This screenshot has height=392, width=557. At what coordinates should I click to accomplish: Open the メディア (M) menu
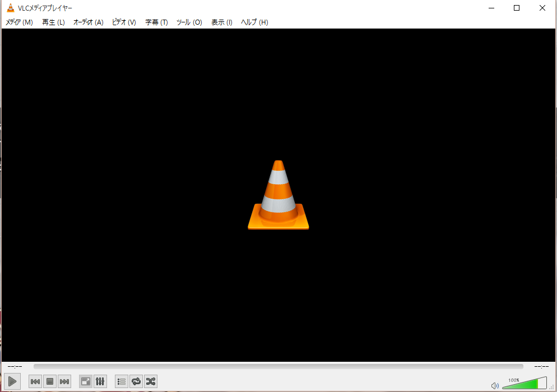(x=19, y=22)
